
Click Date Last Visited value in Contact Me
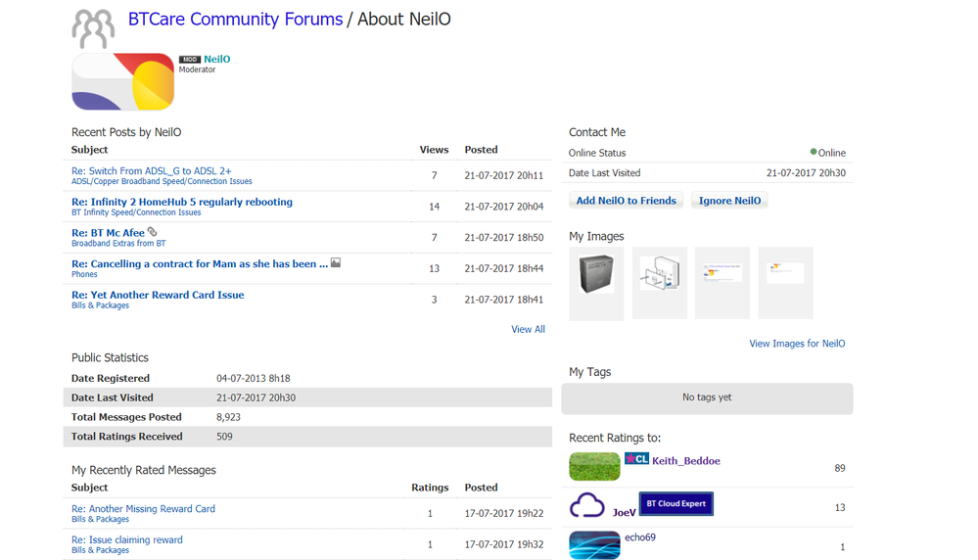click(806, 173)
